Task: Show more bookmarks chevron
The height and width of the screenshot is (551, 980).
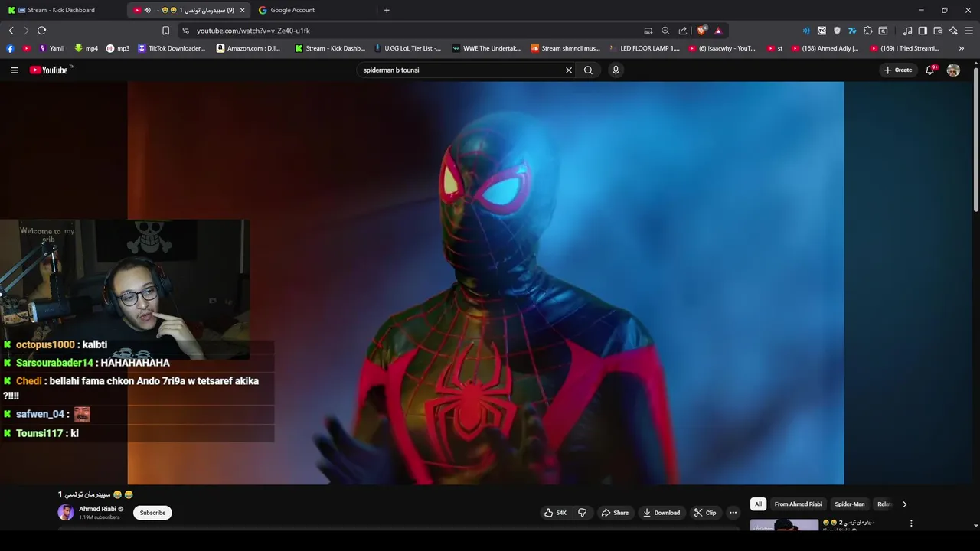Action: tap(962, 48)
